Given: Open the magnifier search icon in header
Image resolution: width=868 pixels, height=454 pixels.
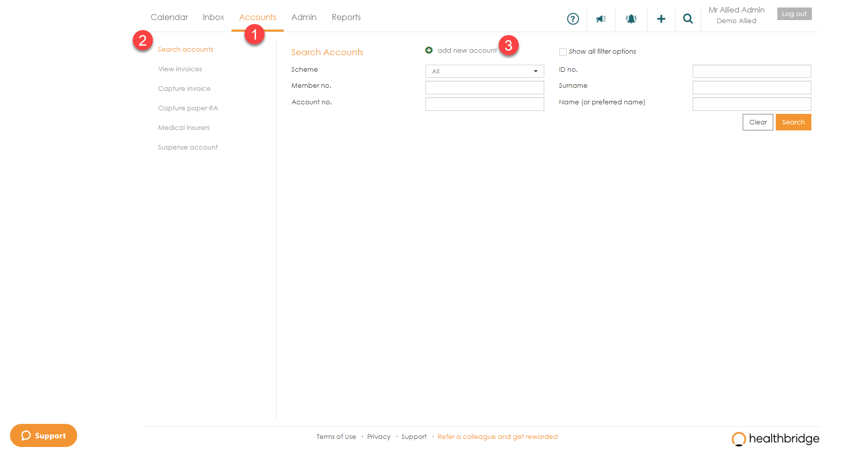Looking at the screenshot, I should pos(688,19).
